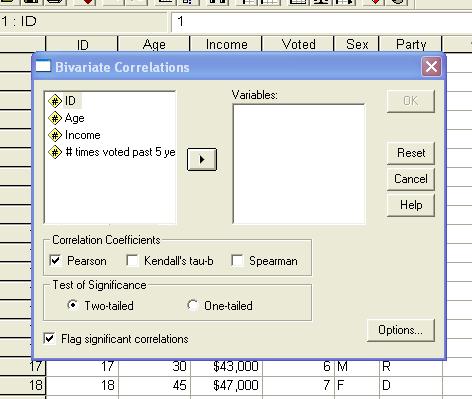Click the Party cell showing D

411,385
